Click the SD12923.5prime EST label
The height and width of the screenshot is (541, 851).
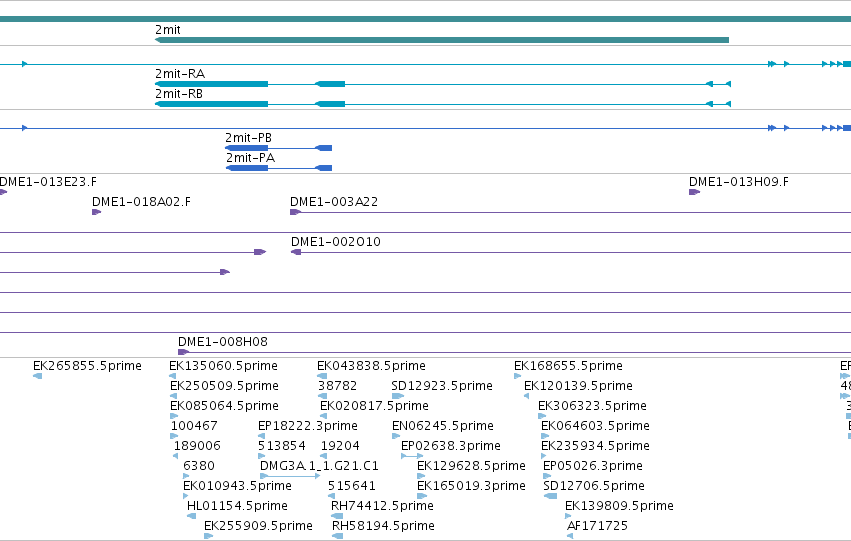[442, 386]
